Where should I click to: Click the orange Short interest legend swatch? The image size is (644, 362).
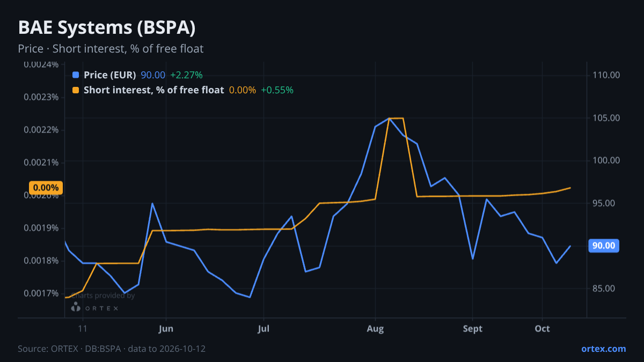point(75,90)
